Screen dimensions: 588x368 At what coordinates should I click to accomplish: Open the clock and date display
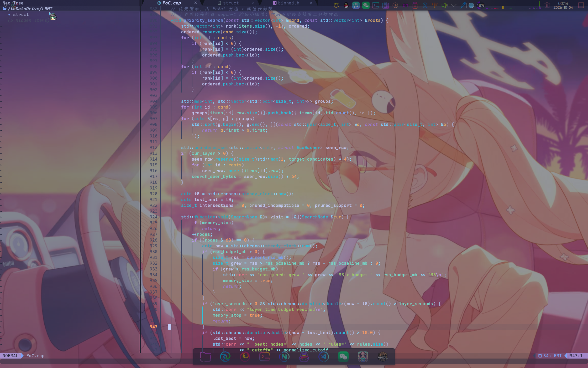click(563, 5)
